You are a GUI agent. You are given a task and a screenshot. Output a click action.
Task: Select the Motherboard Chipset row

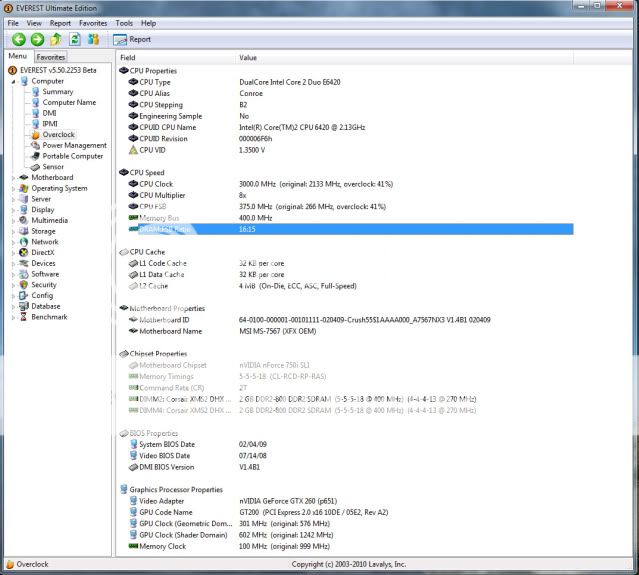pos(350,365)
